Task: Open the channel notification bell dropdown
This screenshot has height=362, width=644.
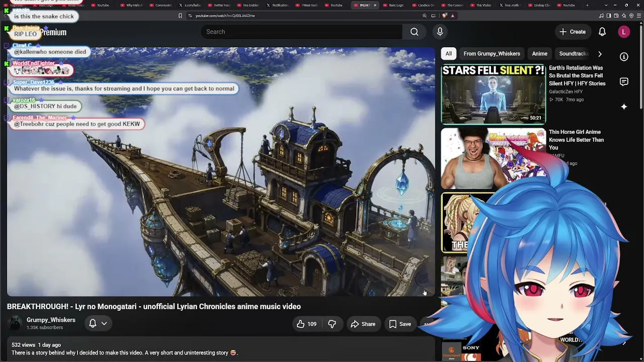Action: point(98,323)
